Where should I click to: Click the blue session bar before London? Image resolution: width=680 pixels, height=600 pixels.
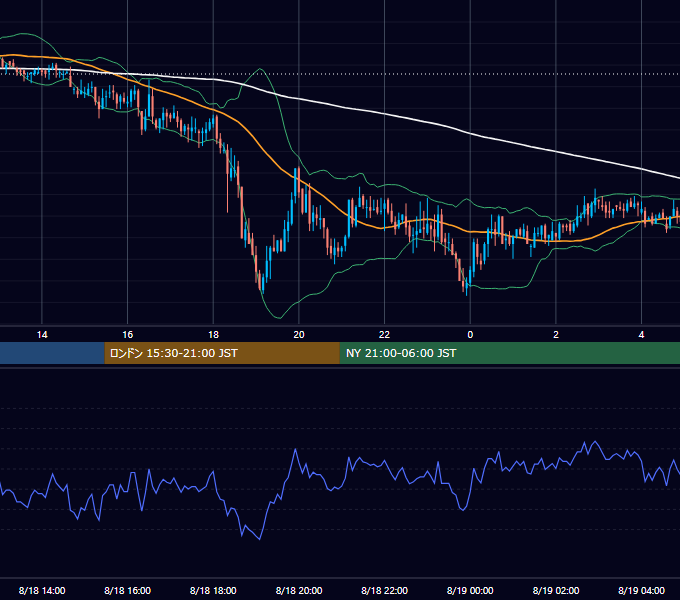[x=52, y=353]
